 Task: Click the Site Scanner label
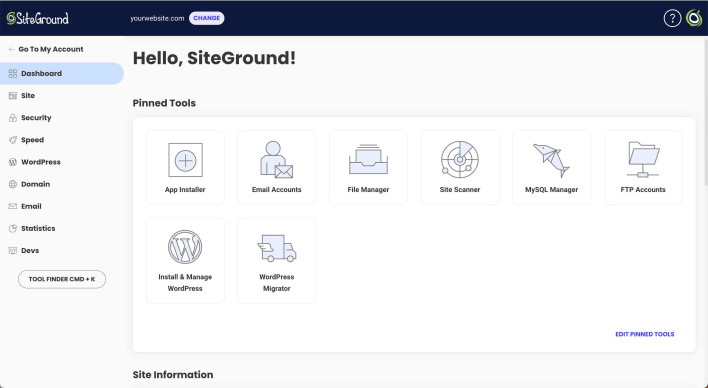460,190
